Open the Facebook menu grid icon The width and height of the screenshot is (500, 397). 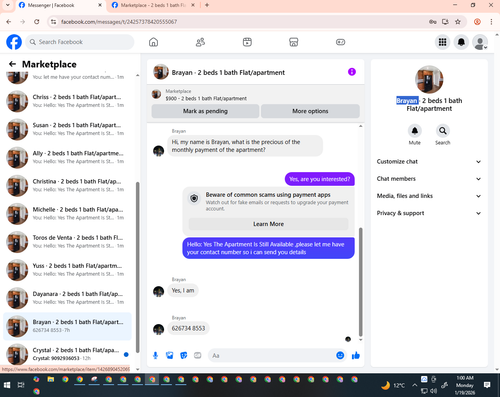(442, 42)
